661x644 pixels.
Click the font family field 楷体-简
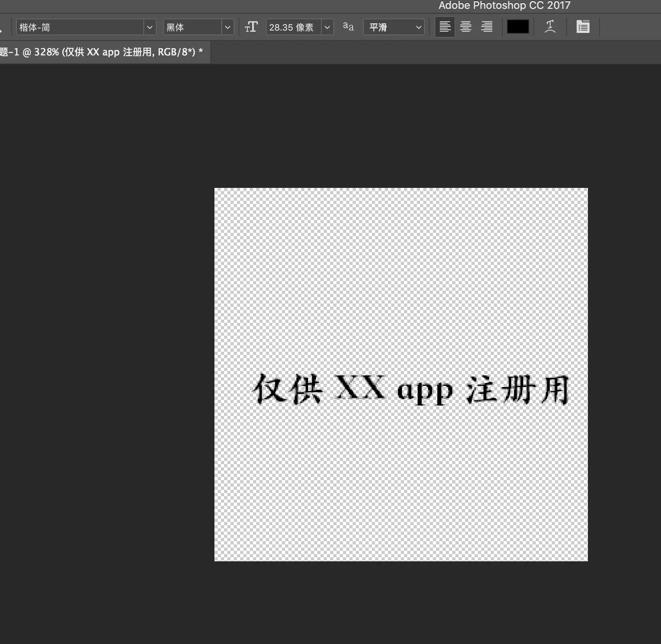pyautogui.click(x=80, y=27)
